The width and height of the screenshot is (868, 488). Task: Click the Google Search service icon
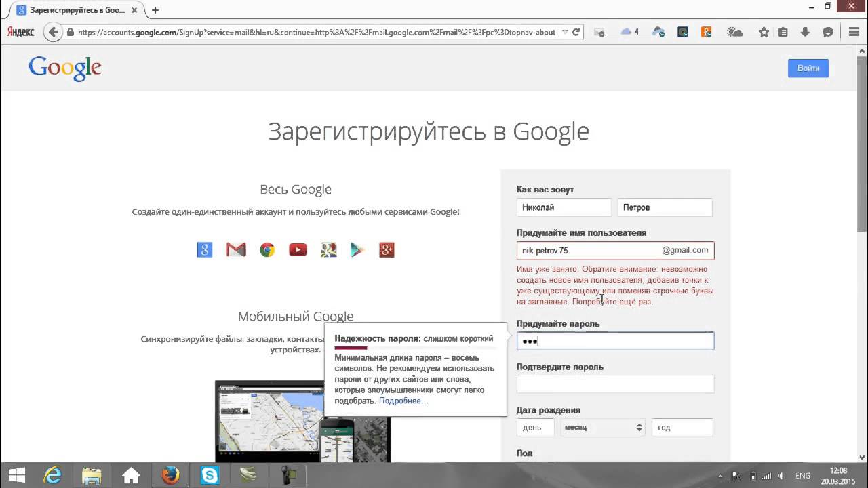(205, 250)
